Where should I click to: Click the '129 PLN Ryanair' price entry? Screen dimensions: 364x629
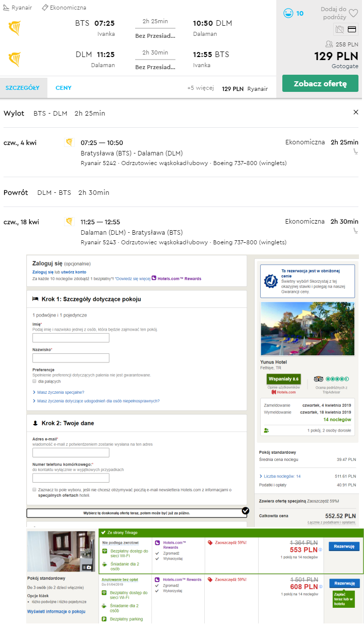point(245,88)
